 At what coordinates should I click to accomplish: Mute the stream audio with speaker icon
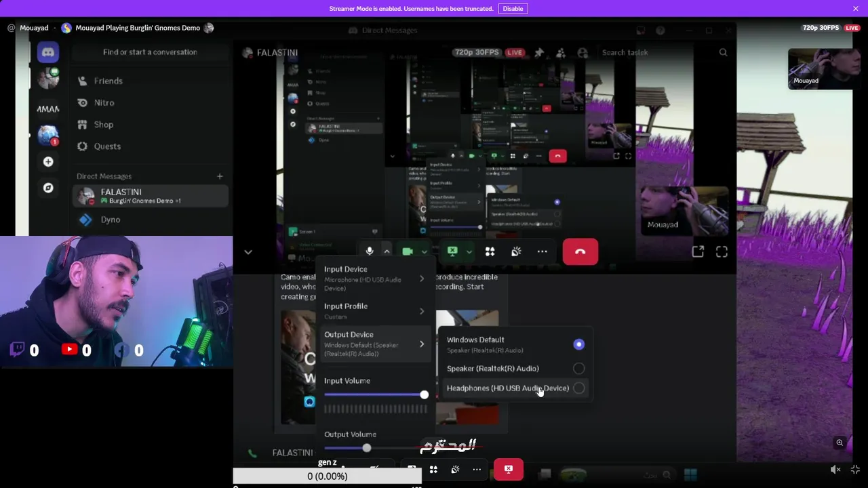[x=835, y=469]
